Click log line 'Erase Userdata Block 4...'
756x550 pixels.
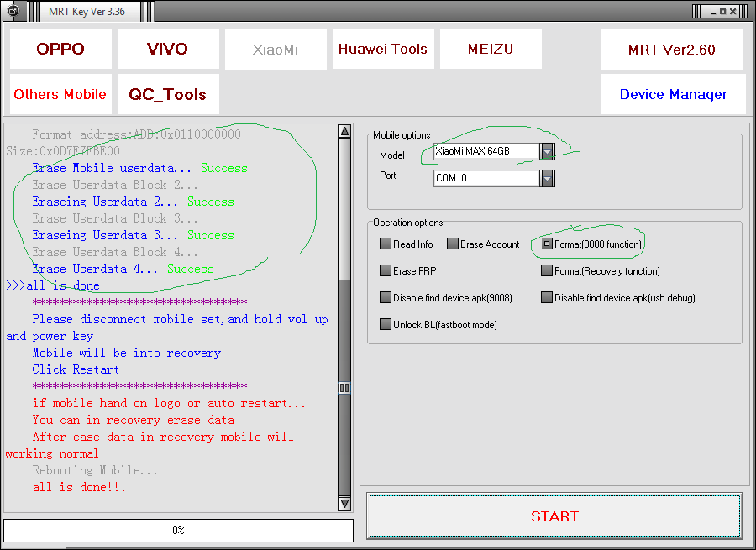pos(115,252)
